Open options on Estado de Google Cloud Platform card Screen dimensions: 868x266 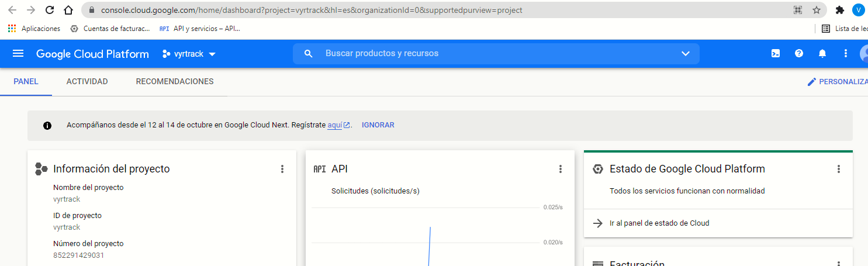coord(839,169)
